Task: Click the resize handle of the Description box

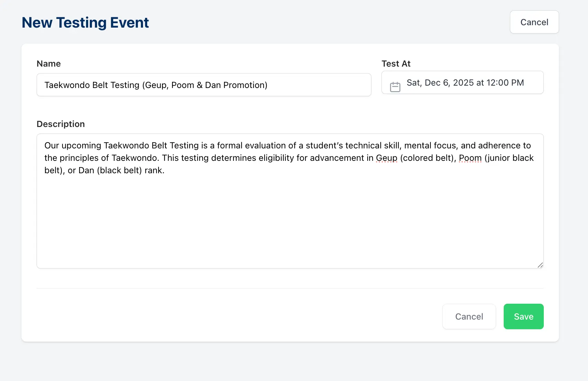Action: tap(540, 265)
